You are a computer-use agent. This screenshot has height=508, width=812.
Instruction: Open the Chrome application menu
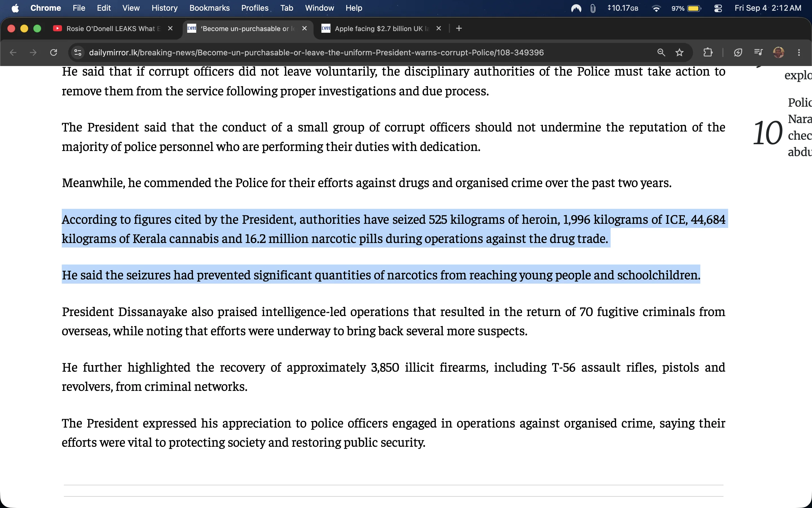[46, 8]
